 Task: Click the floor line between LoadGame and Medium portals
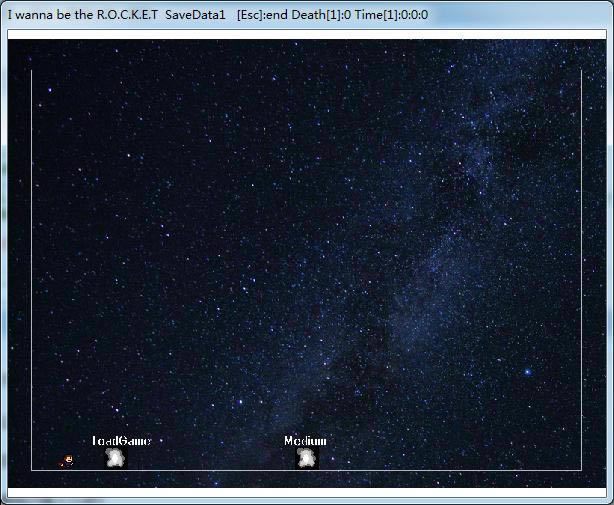click(x=210, y=469)
